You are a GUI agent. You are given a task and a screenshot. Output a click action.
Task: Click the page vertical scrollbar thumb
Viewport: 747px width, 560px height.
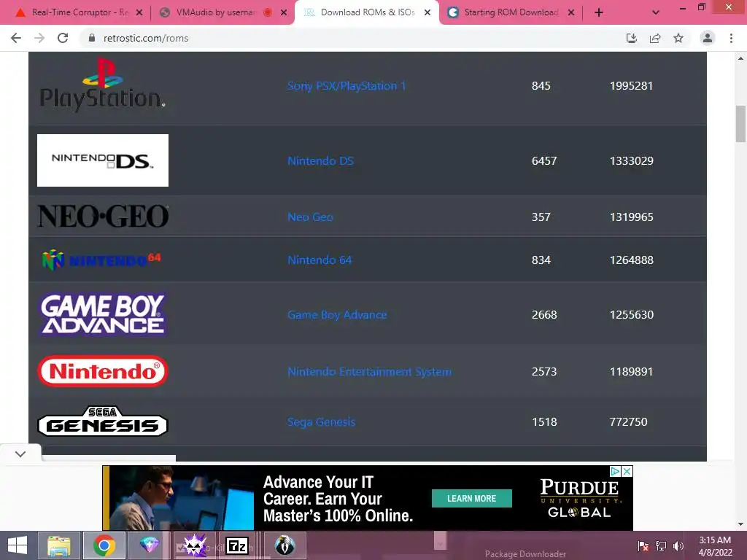click(x=740, y=124)
